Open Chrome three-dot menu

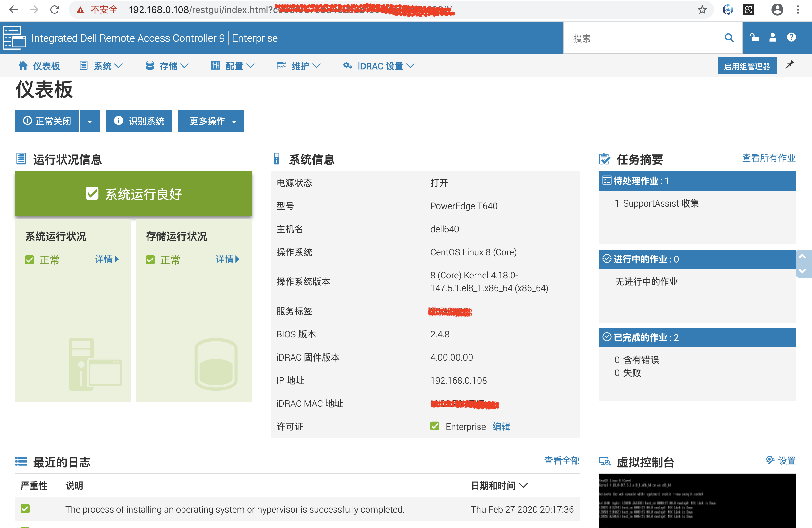(x=798, y=10)
